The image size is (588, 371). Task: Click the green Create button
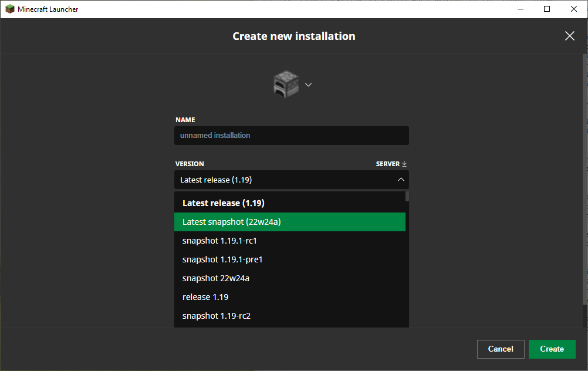(x=552, y=349)
